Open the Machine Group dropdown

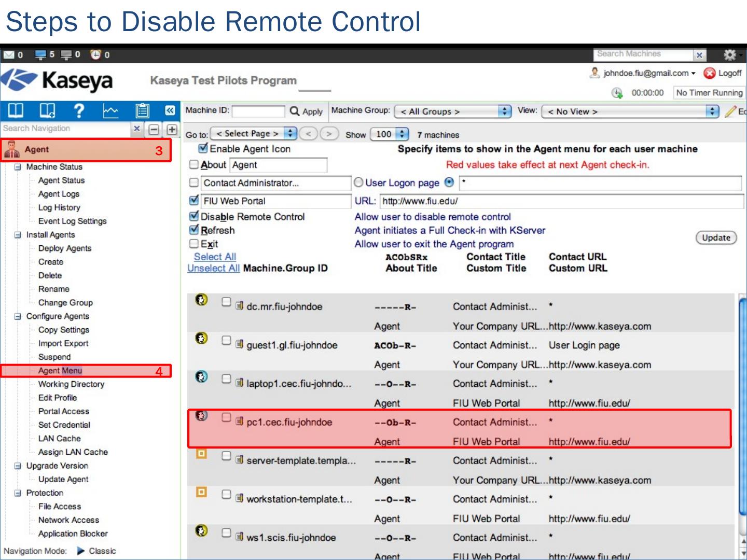[452, 111]
